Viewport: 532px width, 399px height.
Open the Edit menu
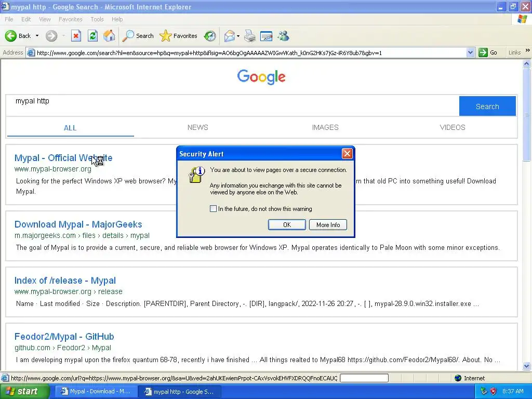point(26,19)
